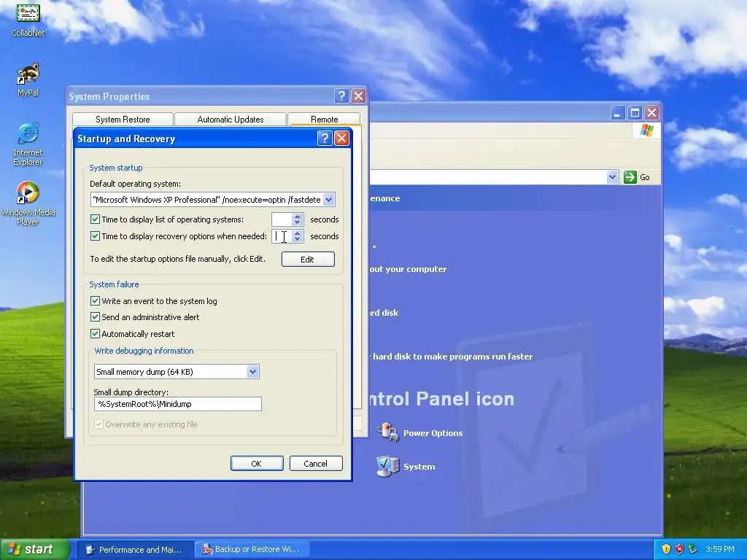Screen dimensions: 747x560
Task: Click the Power Options control panel icon
Action: [x=388, y=432]
